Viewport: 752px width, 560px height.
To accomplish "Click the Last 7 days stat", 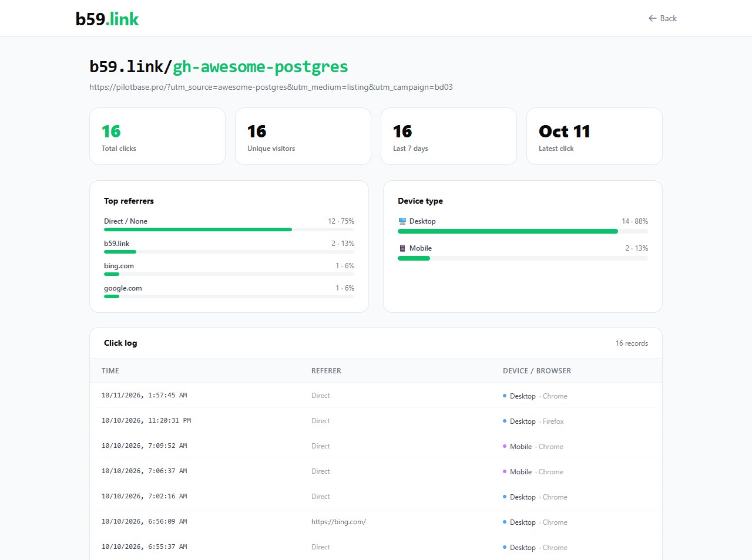I will [x=449, y=136].
